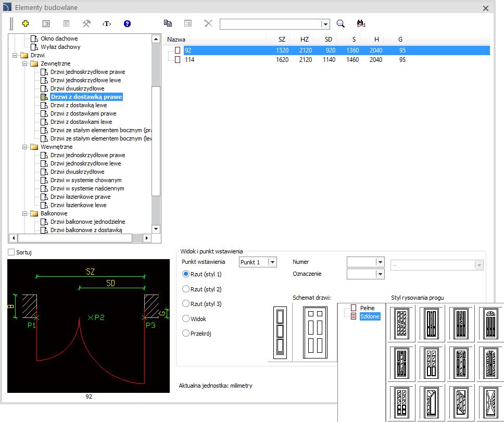
Task: Select Drzwi z dostawkami prawe in tree
Action: pos(83,113)
